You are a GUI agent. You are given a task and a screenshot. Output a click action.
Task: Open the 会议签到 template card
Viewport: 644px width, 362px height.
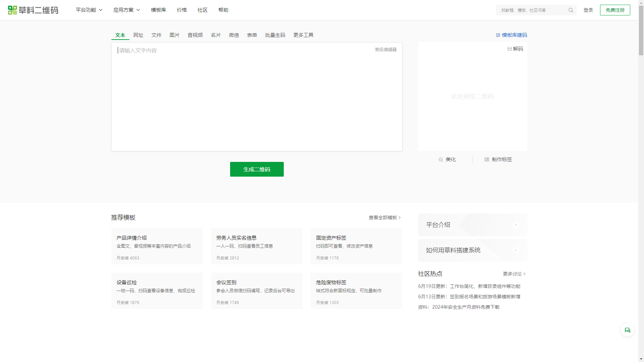coord(257,291)
